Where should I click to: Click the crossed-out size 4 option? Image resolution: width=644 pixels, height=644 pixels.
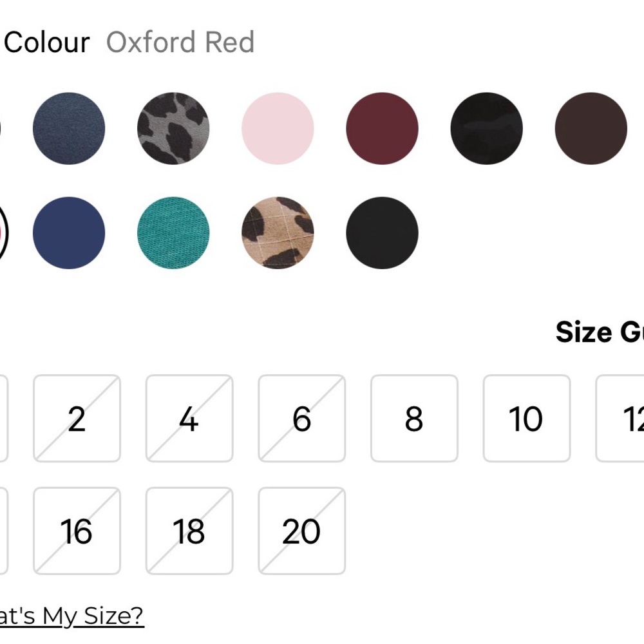coord(189,418)
